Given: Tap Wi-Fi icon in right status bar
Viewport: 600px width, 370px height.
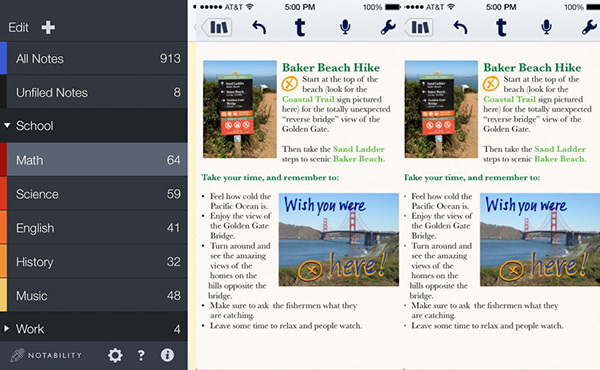Looking at the screenshot, I should (x=451, y=7).
